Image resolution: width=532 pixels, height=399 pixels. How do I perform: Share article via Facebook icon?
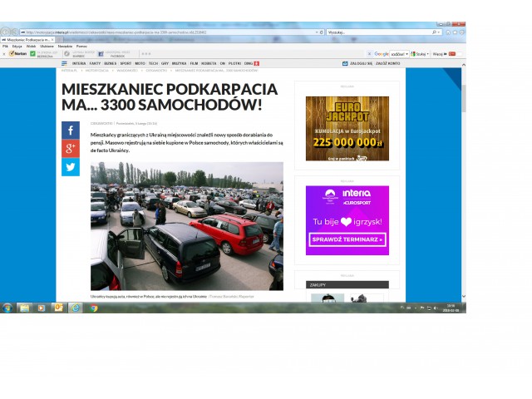[x=70, y=131]
